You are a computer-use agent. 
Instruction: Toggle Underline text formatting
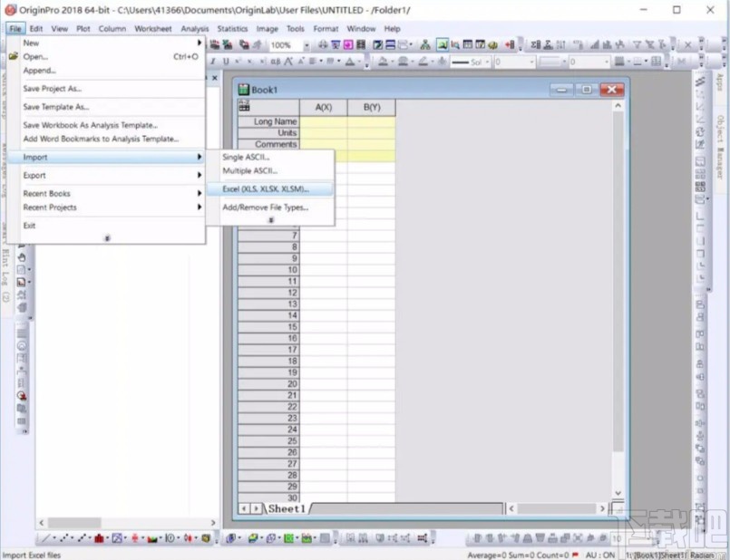click(x=226, y=62)
